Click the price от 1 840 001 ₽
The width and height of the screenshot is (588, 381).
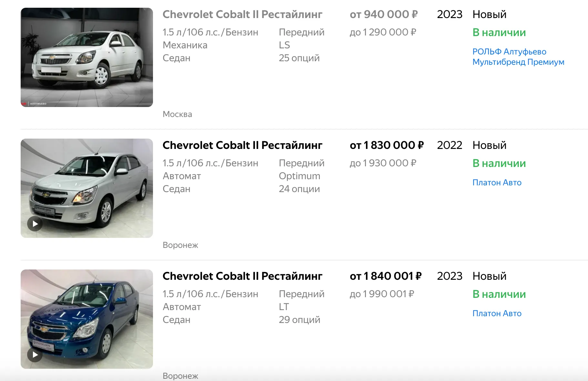(385, 276)
